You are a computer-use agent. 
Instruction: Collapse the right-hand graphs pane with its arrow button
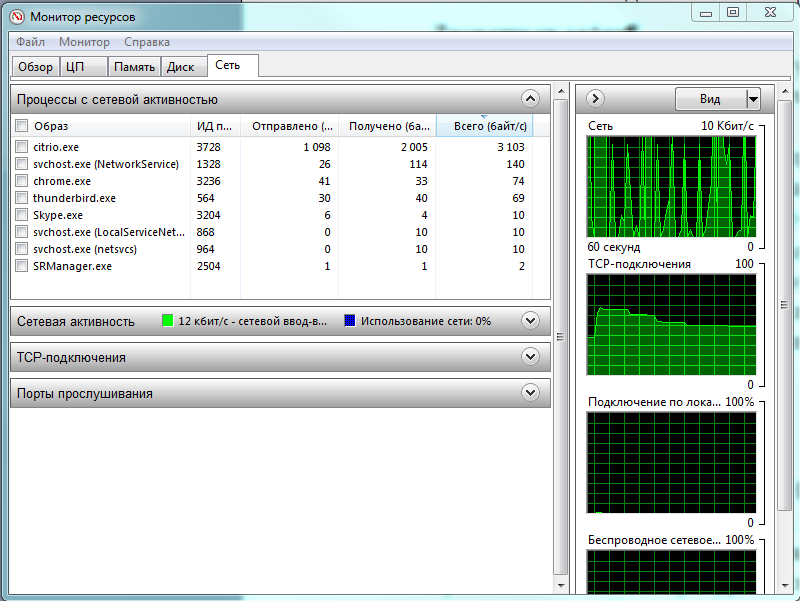(x=595, y=98)
